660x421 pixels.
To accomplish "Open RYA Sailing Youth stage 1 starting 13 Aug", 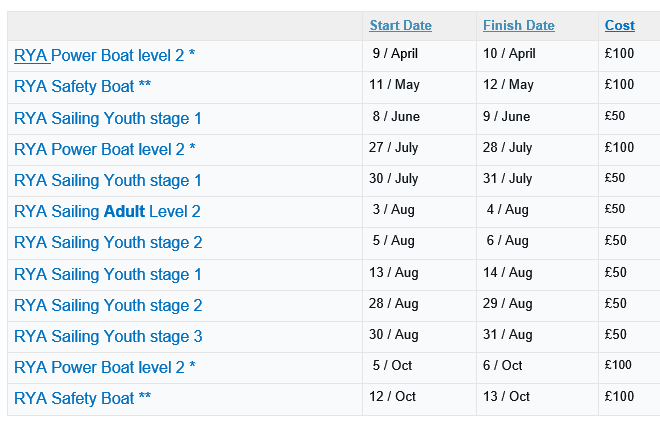I will point(108,274).
